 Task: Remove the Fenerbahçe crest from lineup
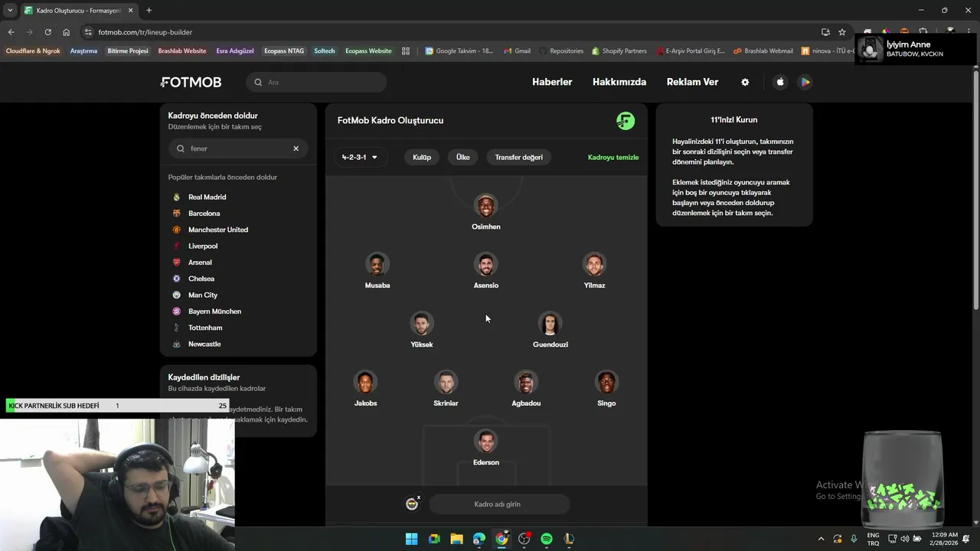point(419,497)
